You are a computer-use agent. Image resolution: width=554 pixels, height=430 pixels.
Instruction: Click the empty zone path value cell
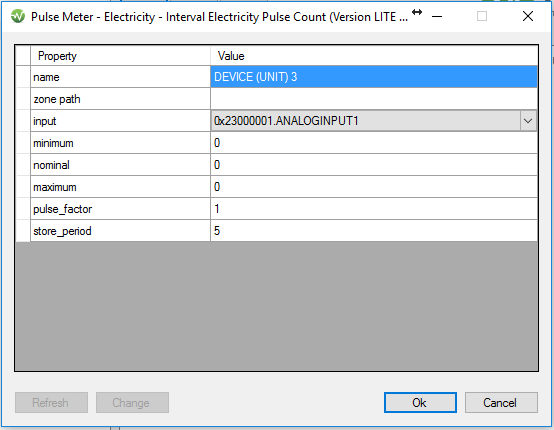[x=374, y=99]
